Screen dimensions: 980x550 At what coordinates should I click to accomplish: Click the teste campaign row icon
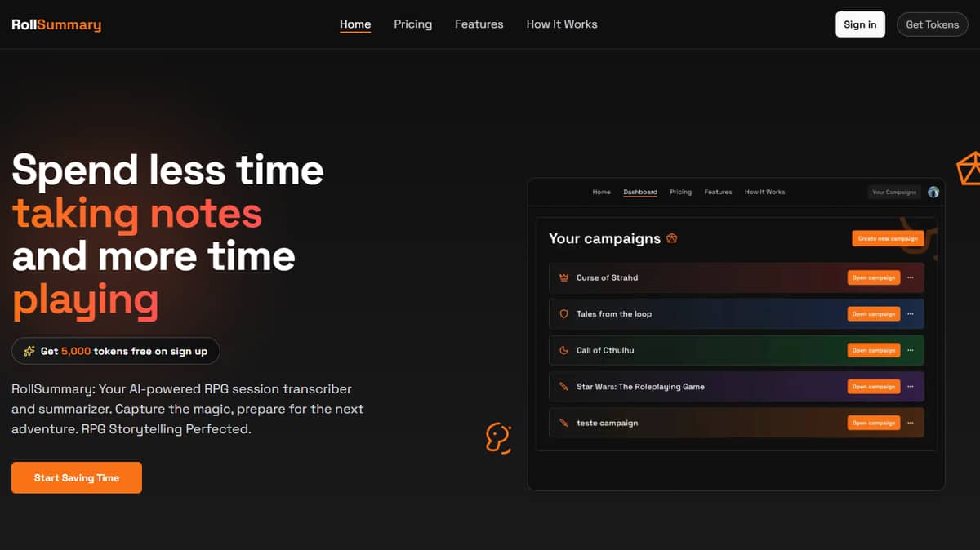coord(563,423)
